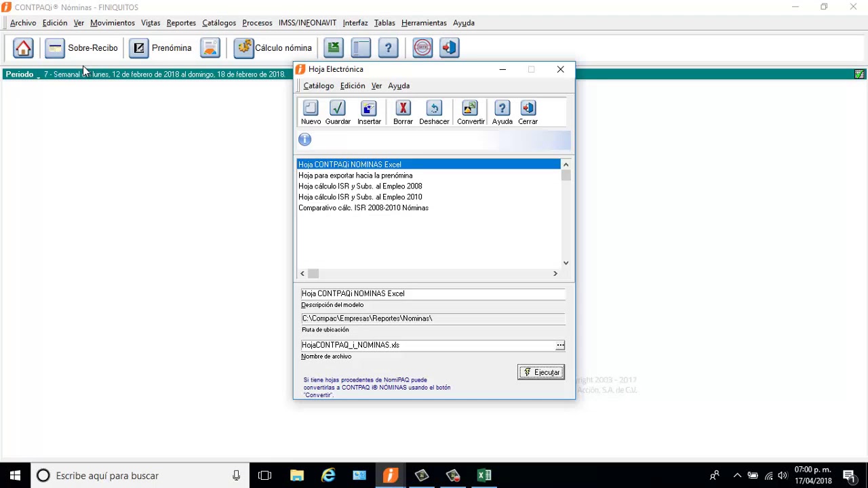Click horizontal scroll right arrow in list
This screenshot has width=868, height=488.
pyautogui.click(x=555, y=273)
